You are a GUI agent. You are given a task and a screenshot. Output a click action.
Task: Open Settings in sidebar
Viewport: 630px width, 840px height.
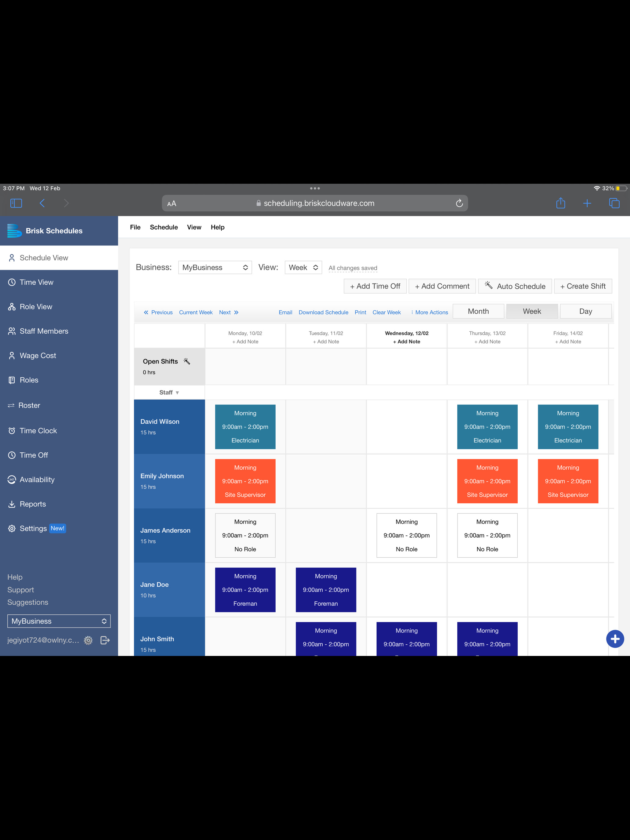(59, 528)
